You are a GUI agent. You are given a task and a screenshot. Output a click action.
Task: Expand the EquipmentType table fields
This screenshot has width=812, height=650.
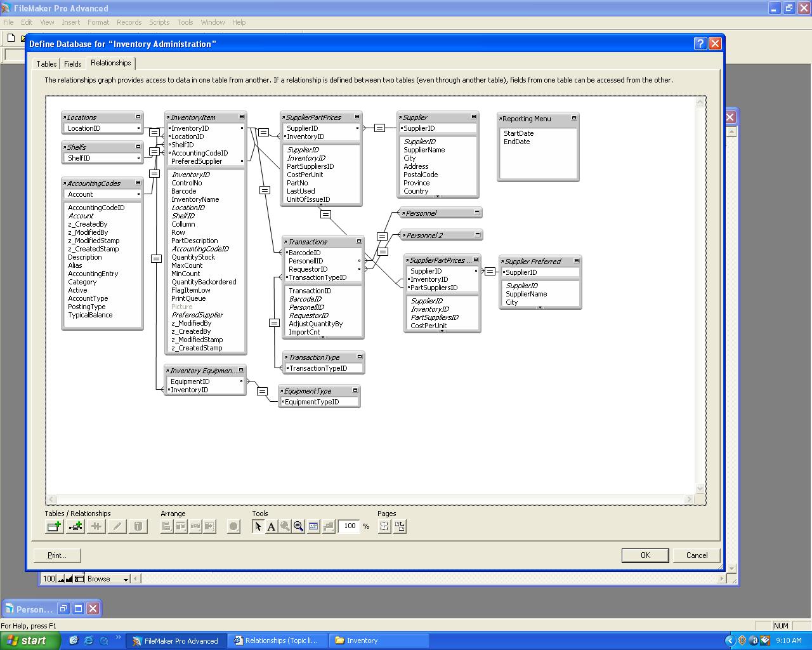click(x=355, y=390)
